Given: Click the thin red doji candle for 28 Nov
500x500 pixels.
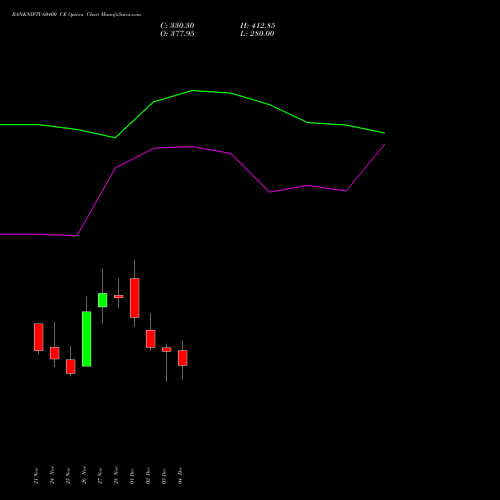Looking at the screenshot, I should pyautogui.click(x=119, y=296).
